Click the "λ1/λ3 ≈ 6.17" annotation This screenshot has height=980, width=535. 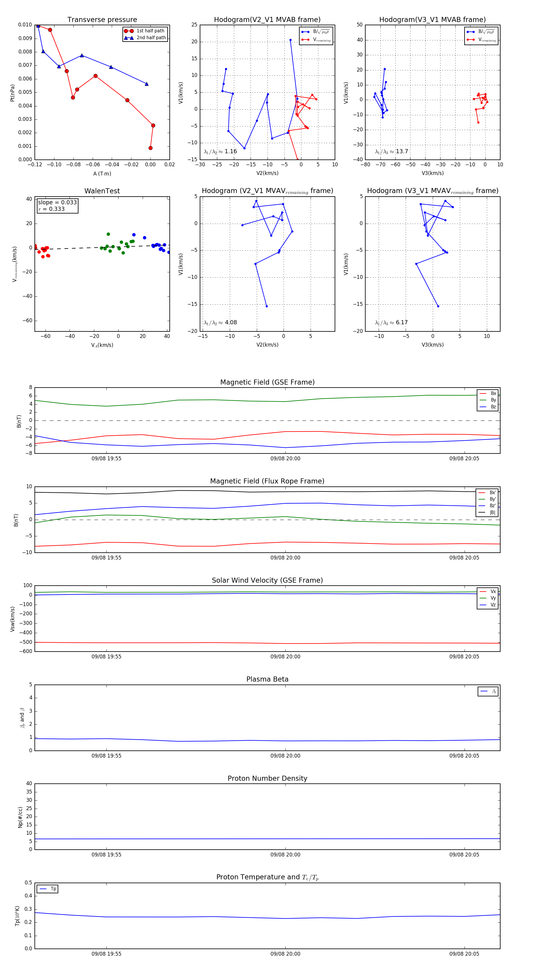point(391,323)
